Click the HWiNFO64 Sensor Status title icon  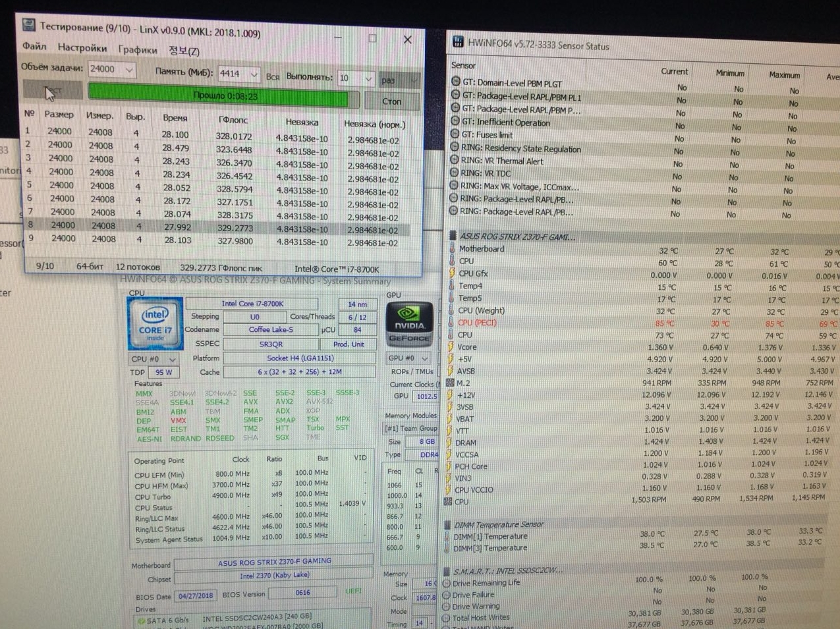pos(458,43)
